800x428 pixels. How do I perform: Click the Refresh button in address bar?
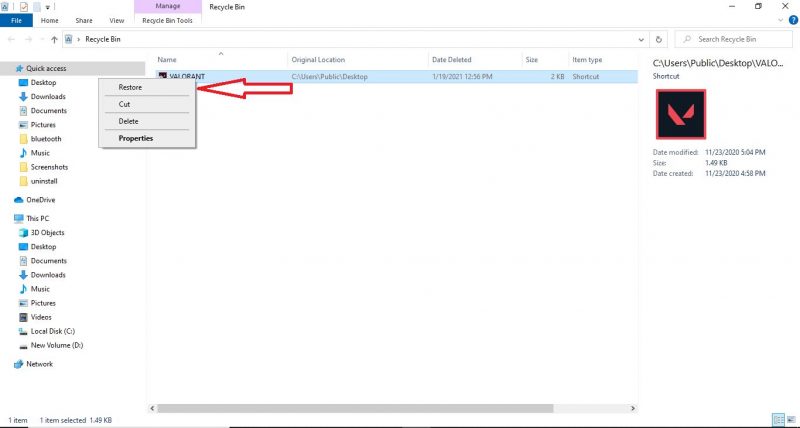click(x=658, y=39)
